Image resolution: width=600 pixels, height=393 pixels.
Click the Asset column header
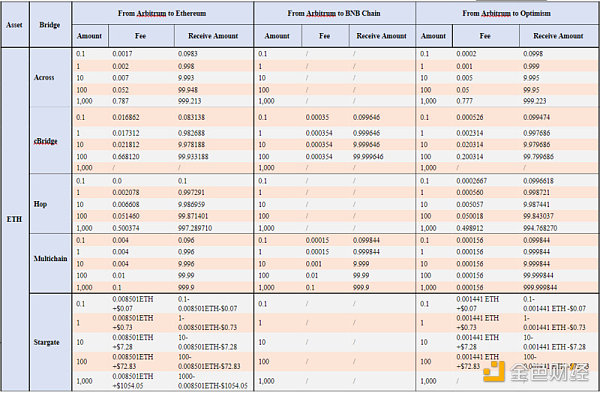(x=14, y=25)
